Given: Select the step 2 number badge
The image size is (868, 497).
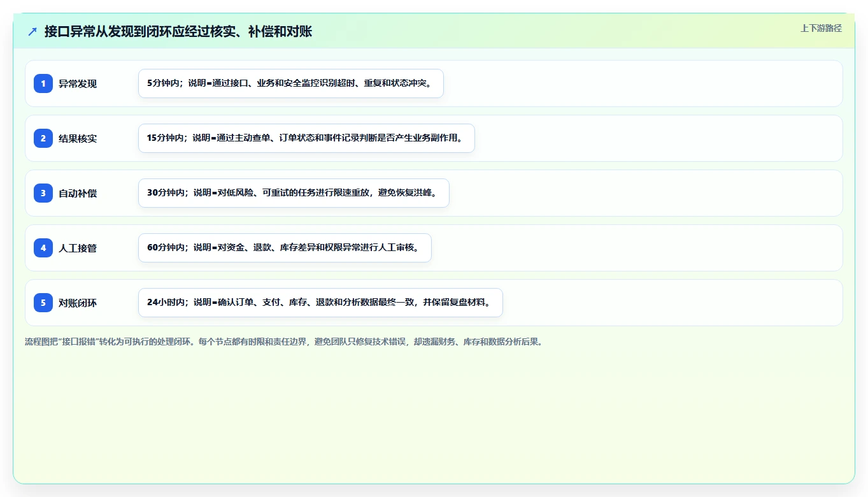Looking at the screenshot, I should click(43, 138).
